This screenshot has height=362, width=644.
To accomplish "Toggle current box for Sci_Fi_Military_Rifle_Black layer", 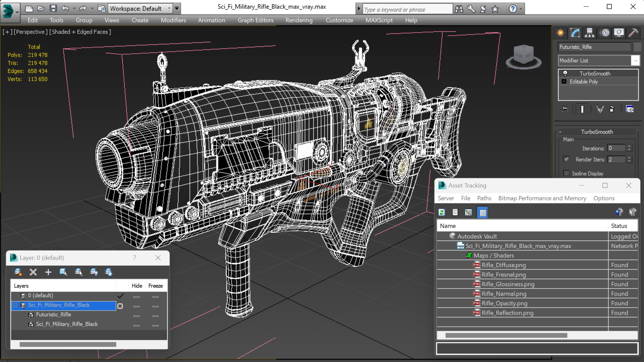I will point(120,306).
